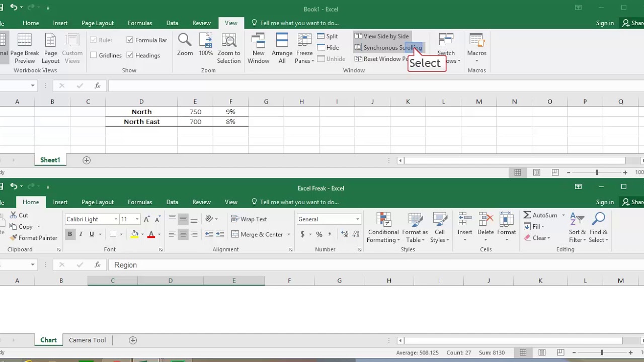The width and height of the screenshot is (644, 362).
Task: Toggle Italic in Excel Freak Font group
Action: pos(80,234)
